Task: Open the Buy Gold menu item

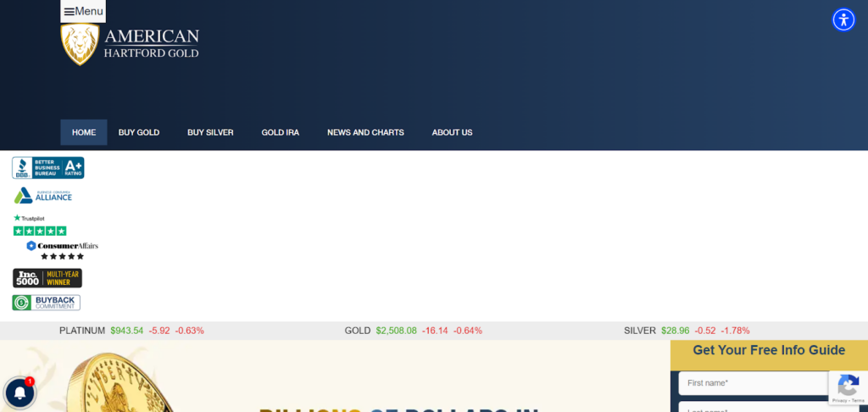Action: [139, 132]
